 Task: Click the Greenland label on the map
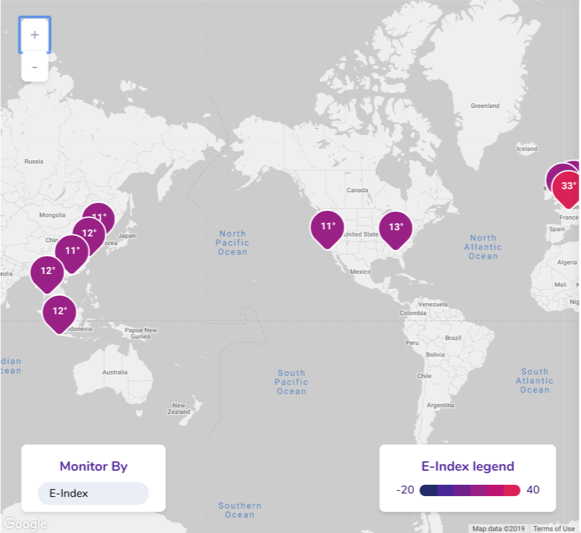click(x=485, y=106)
